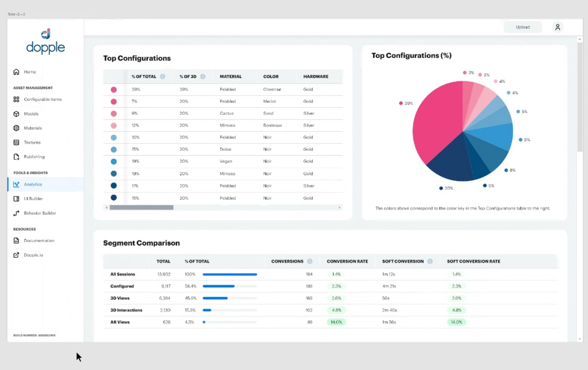Select the Publishing icon

point(16,157)
